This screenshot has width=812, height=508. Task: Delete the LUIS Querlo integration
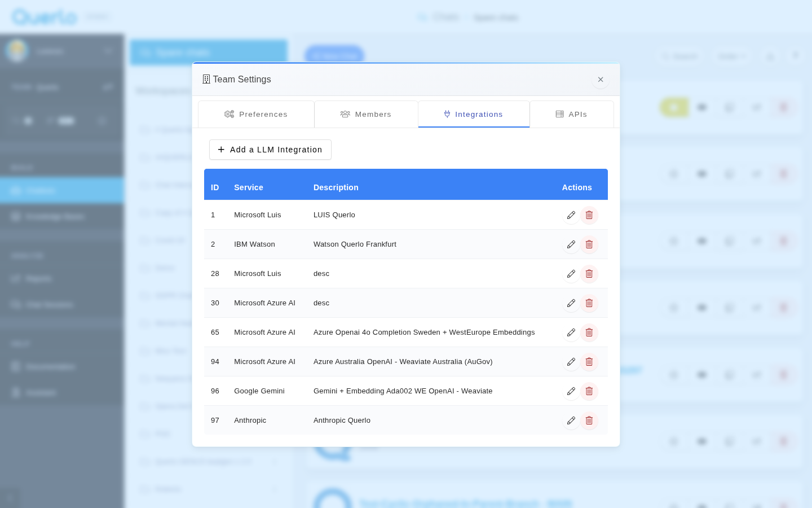click(589, 215)
